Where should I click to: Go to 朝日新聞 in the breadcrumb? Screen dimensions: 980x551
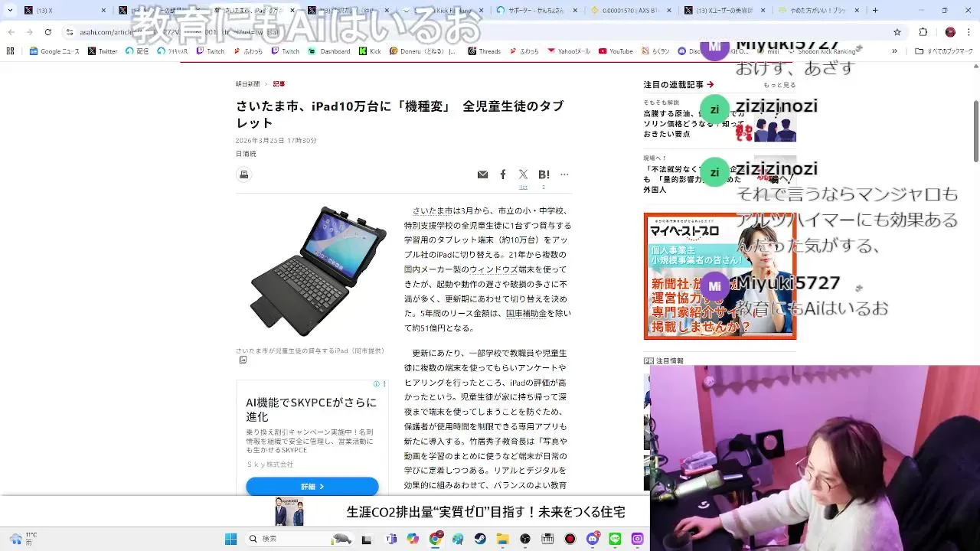point(247,84)
